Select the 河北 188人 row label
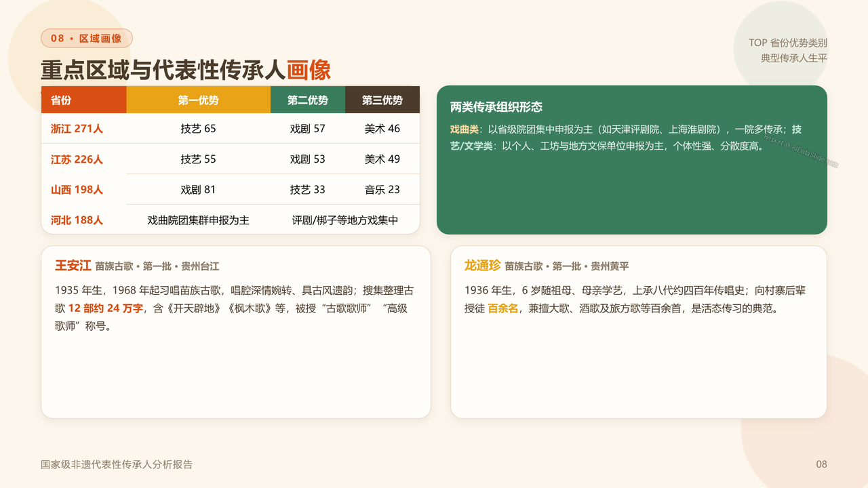This screenshot has height=488, width=868. (x=77, y=220)
